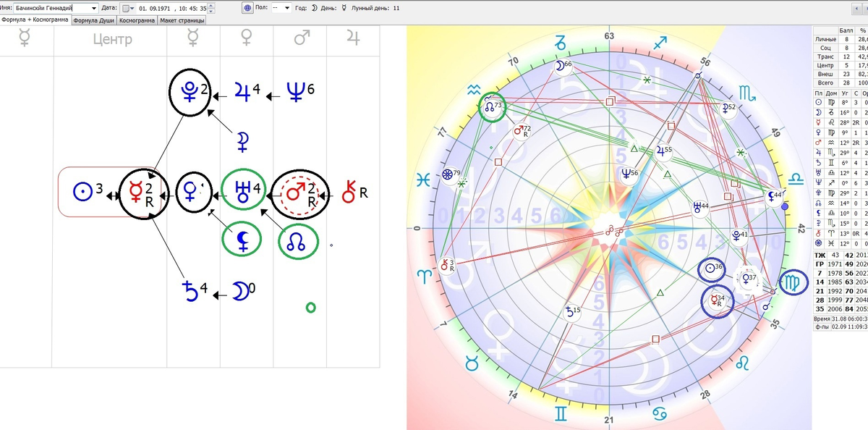Screen dimensions: 868x430
Task: Click North Node 73 on the cosmogram wheel
Action: 491,108
